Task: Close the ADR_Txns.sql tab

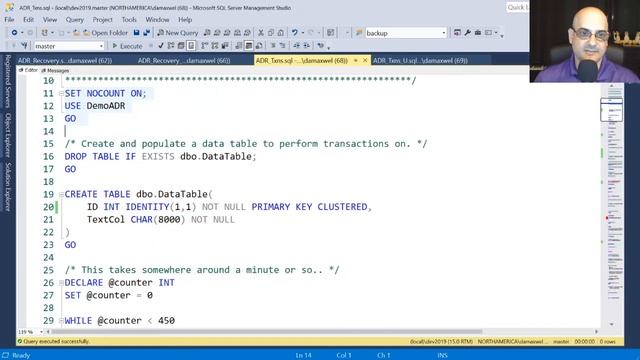Action: 365,60
